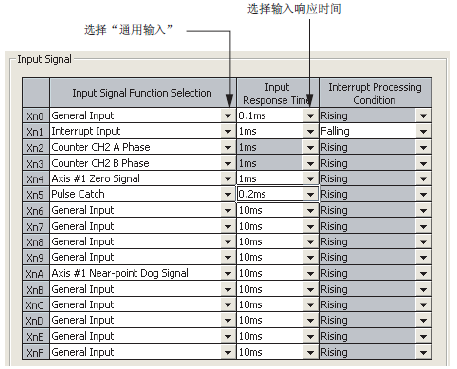This screenshot has width=457, height=369.
Task: Select the Xn2 Counter CH2 A Phase field
Action: 136,147
